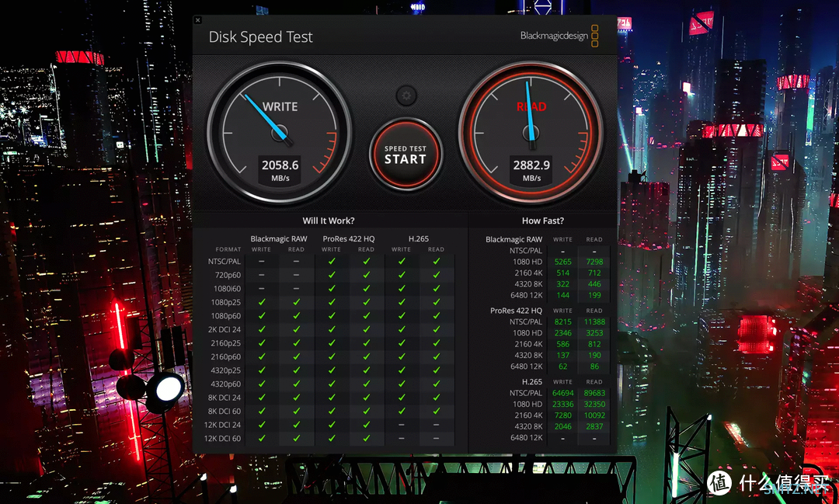Click the How Fast? heading
Image resolution: width=839 pixels, height=504 pixels.
(542, 221)
